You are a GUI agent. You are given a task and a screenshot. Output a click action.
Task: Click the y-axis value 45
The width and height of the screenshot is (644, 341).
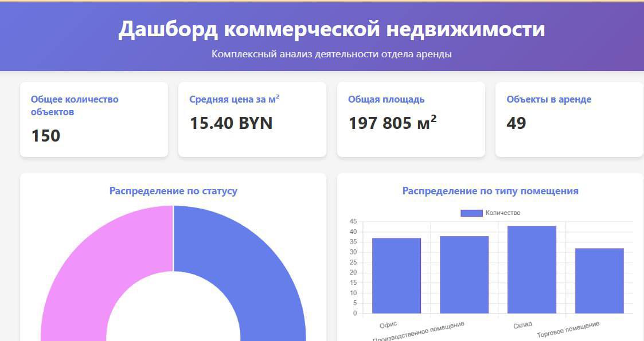[353, 222]
